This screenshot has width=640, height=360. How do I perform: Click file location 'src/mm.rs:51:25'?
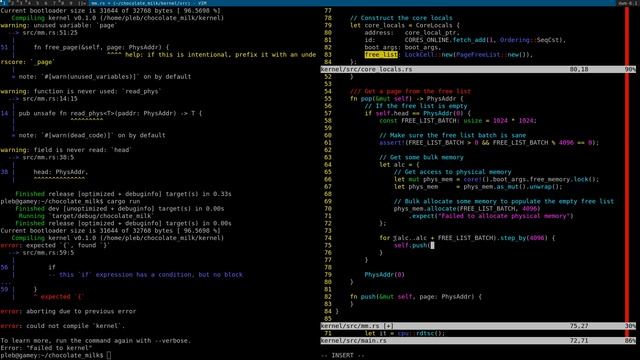[50, 33]
